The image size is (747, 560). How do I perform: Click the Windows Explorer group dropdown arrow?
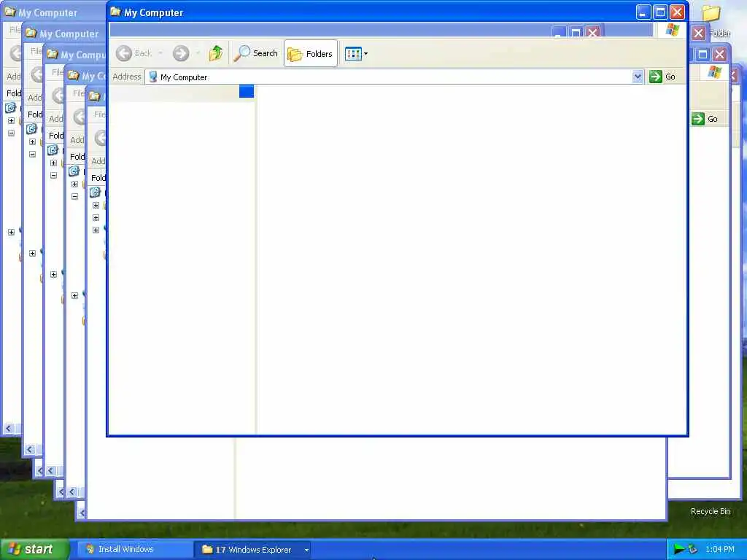click(x=306, y=550)
